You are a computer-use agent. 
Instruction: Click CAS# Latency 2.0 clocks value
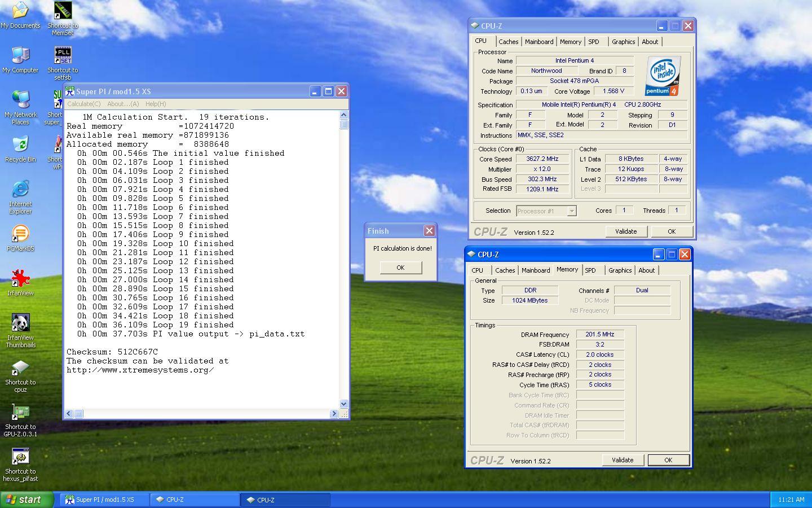click(x=600, y=355)
